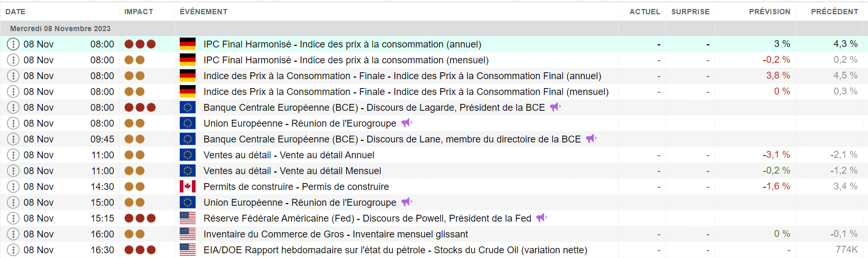Click megaphone icon on 15:00 Eurogroupe meeting

tap(407, 202)
